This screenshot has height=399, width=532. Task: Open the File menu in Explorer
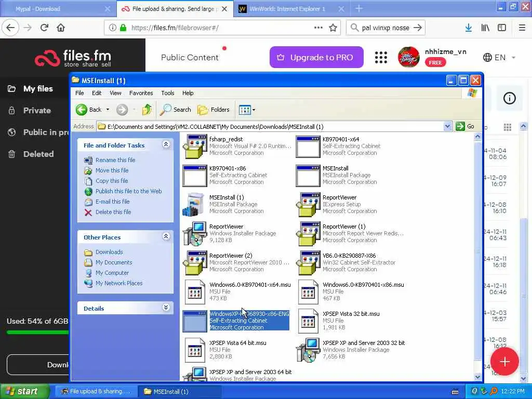(79, 93)
